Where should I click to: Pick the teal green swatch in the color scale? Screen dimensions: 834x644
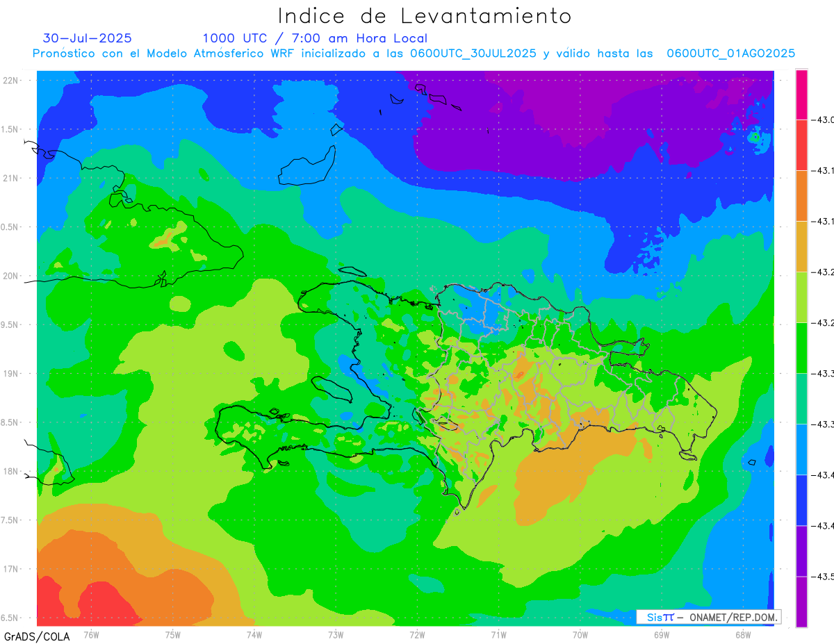801,399
